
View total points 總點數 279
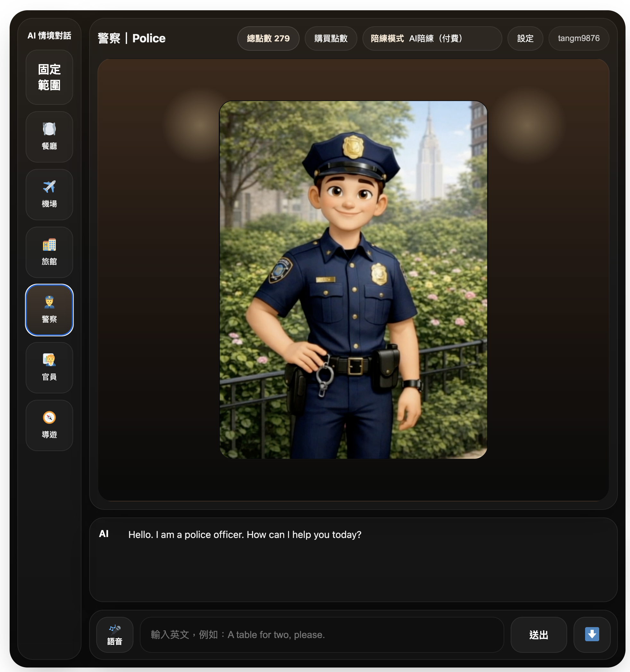pyautogui.click(x=268, y=38)
